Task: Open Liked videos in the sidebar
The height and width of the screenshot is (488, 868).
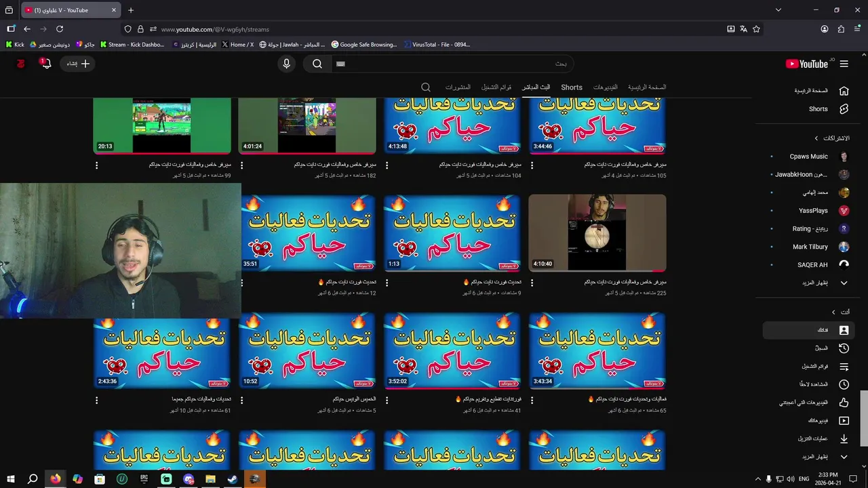Action: (x=810, y=403)
